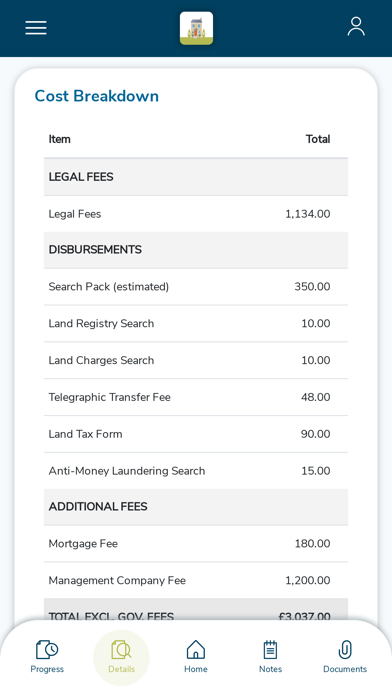Viewport: 392px width, 696px height.
Task: Select the Legal Fees row amount 1,134.00
Action: coord(308,214)
